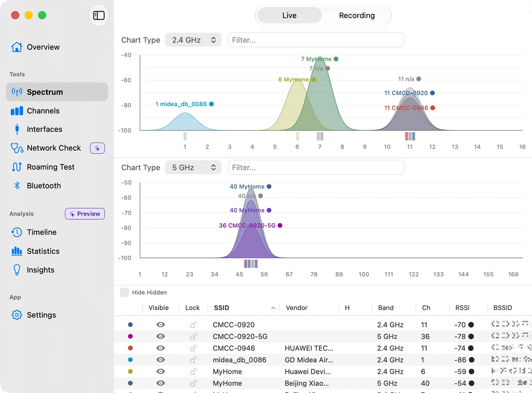The width and height of the screenshot is (532, 393).
Task: Click the 36 CMCC-0920-5G marker dot
Action: (x=280, y=225)
